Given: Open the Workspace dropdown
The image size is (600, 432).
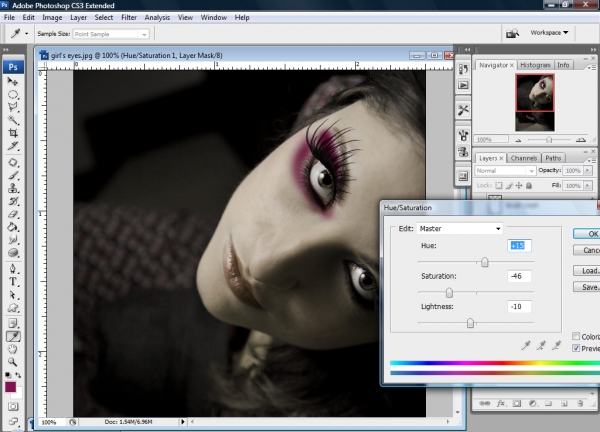Looking at the screenshot, I should tap(549, 33).
